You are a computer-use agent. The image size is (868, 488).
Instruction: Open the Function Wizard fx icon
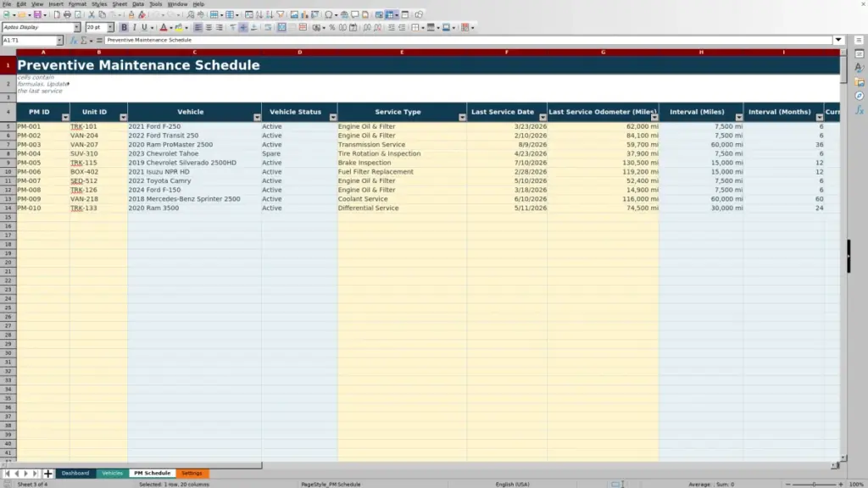74,41
